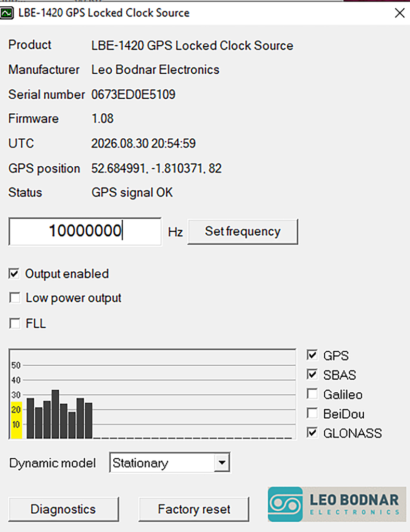Uncheck the GLONASS constellation
This screenshot has width=410, height=532.
tap(312, 433)
